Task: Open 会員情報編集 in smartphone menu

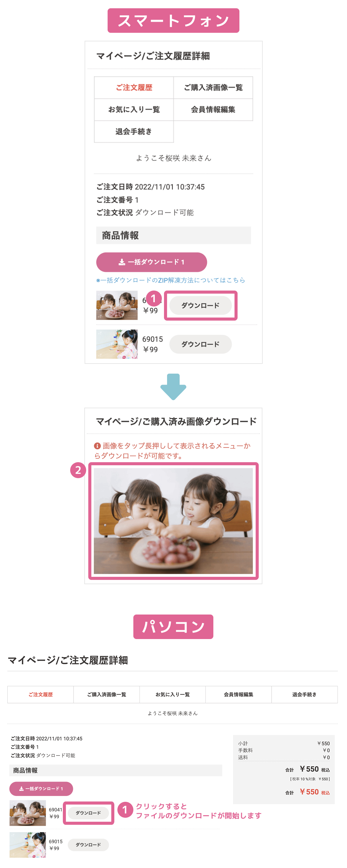Action: 213,109
